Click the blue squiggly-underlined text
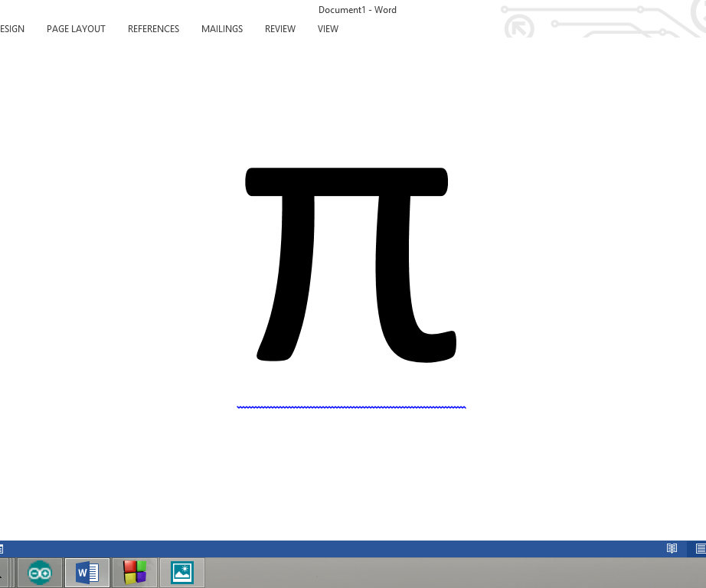Viewport: 706px width, 588px height. pyautogui.click(x=351, y=406)
